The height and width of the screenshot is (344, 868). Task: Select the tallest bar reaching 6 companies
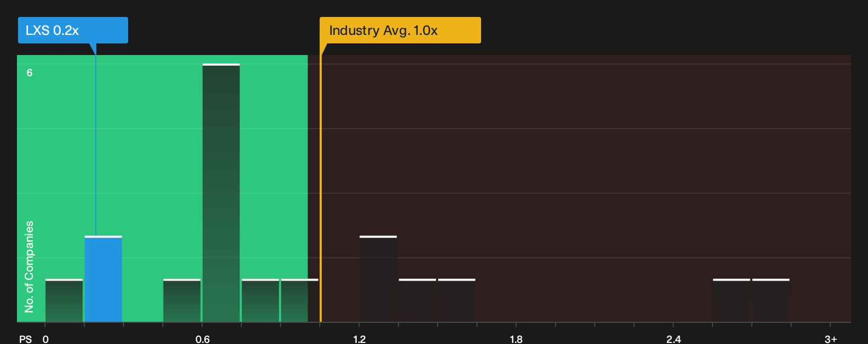221,193
